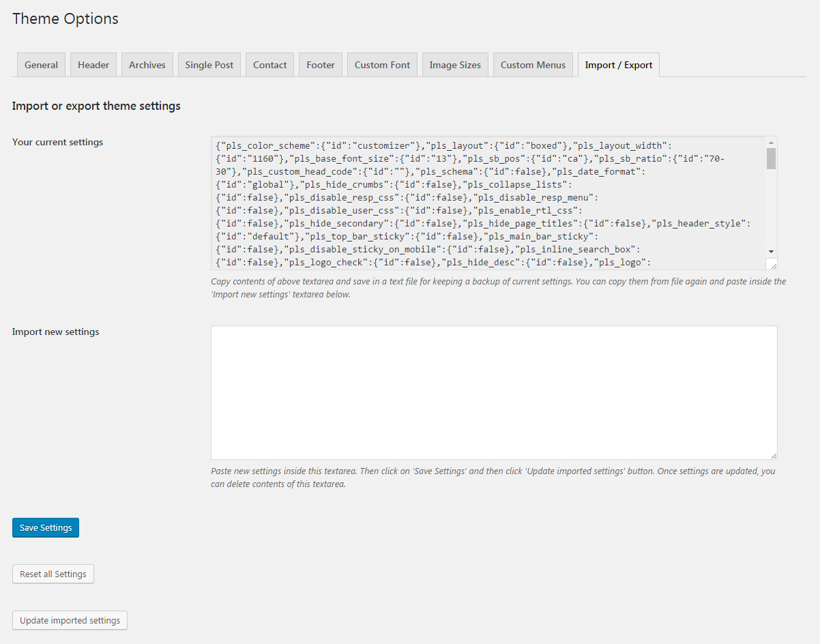This screenshot has height=644, width=820.
Task: Open the Contact tab
Action: [269, 65]
